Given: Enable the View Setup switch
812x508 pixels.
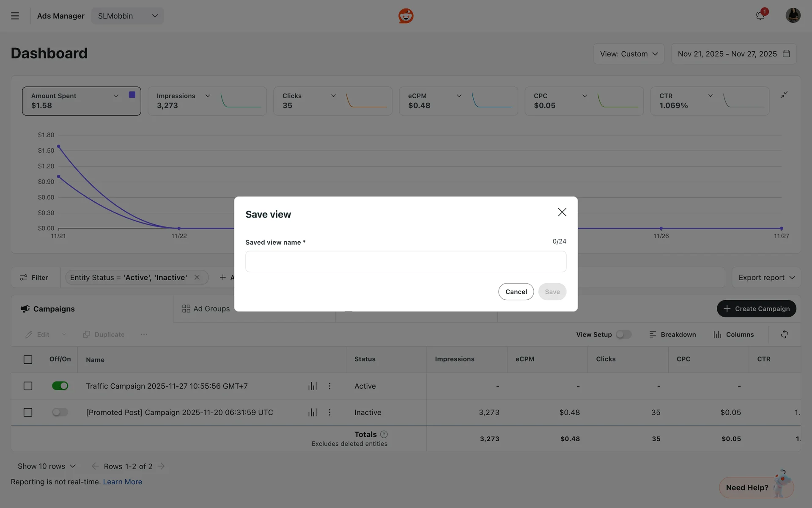Looking at the screenshot, I should (623, 334).
